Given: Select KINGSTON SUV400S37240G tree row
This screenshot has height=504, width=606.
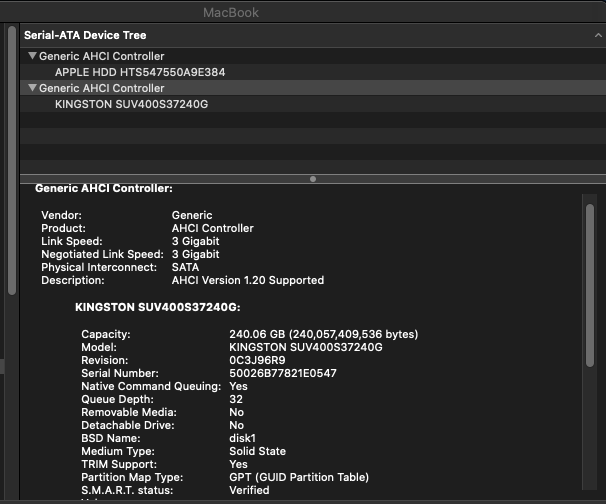Looking at the screenshot, I should click(x=313, y=104).
